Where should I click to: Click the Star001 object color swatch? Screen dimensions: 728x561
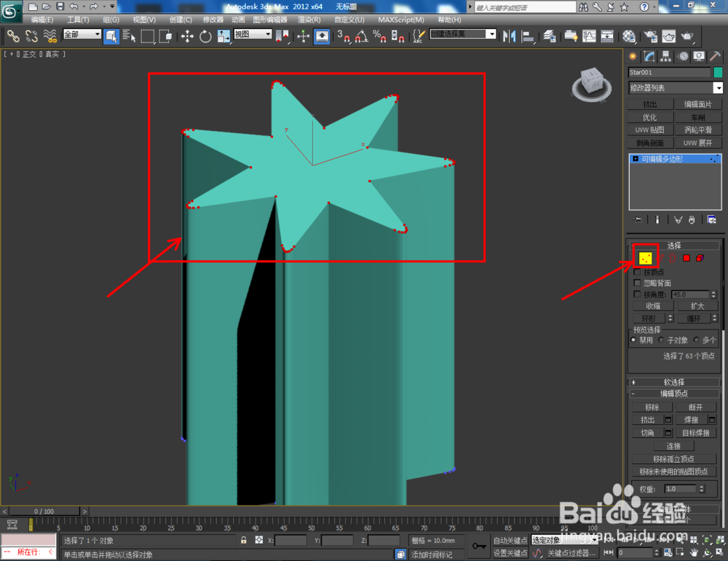pos(718,72)
